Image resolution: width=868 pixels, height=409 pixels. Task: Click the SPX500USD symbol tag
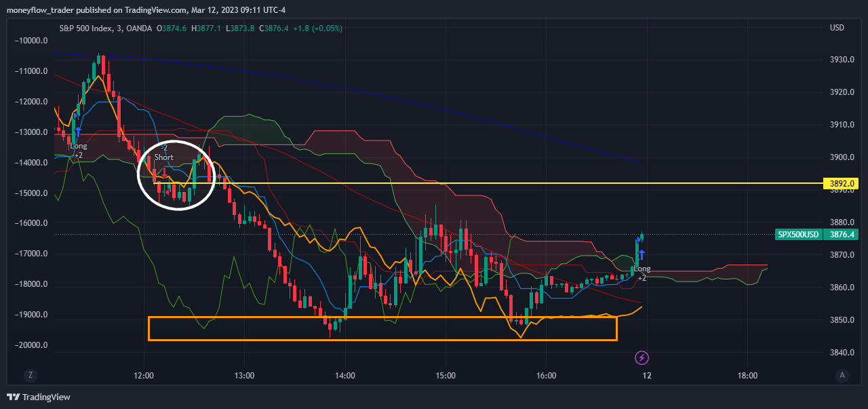click(798, 235)
